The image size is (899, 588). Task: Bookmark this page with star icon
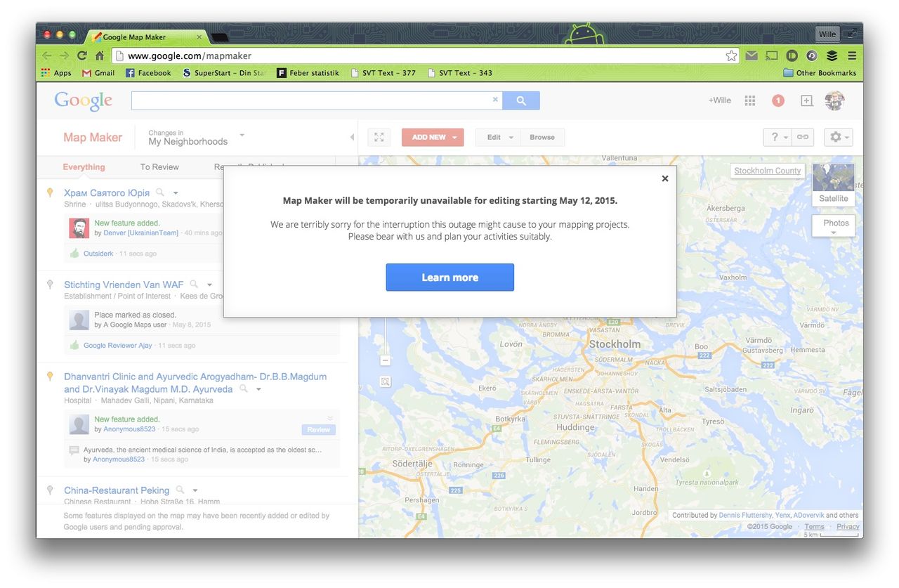click(731, 55)
